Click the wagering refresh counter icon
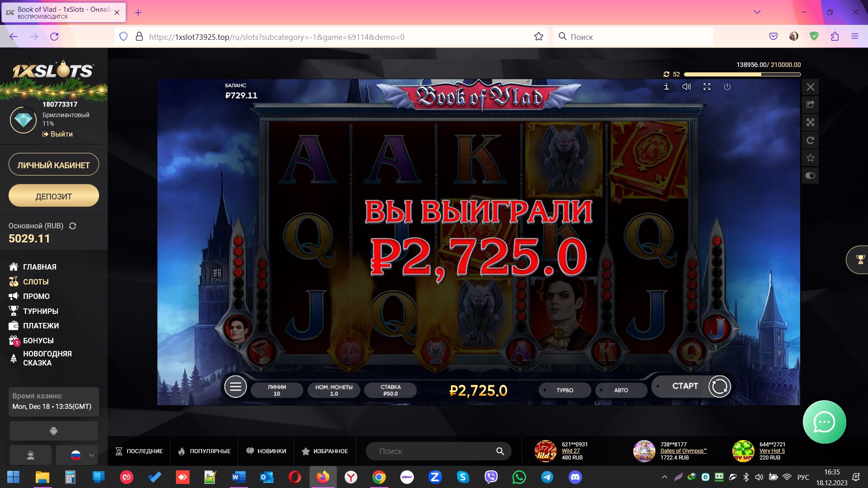The width and height of the screenshot is (868, 488). 666,74
